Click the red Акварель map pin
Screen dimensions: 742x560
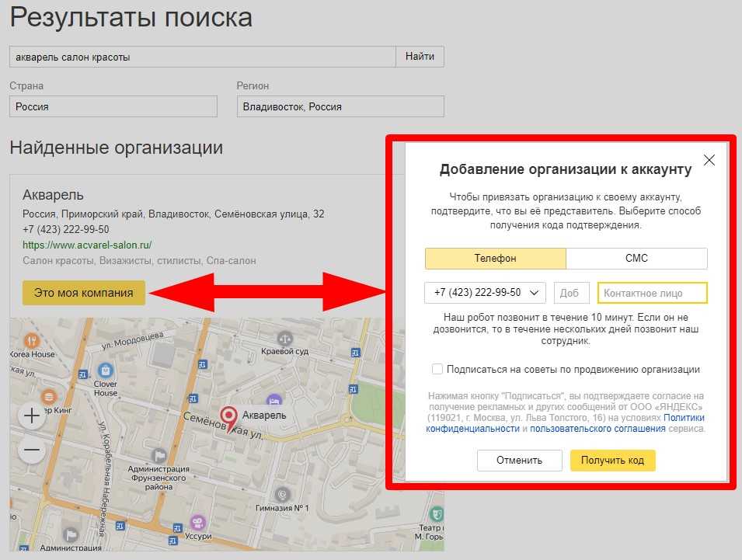(228, 416)
